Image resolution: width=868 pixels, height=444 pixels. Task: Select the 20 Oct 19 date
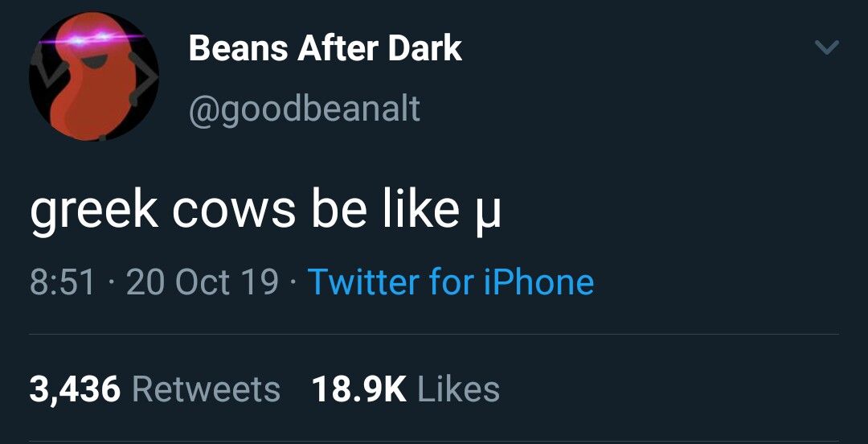202,282
